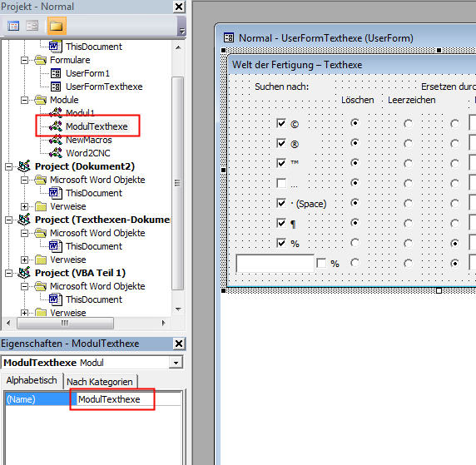
Task: Collapse the Formulare folder
Action: (x=25, y=60)
